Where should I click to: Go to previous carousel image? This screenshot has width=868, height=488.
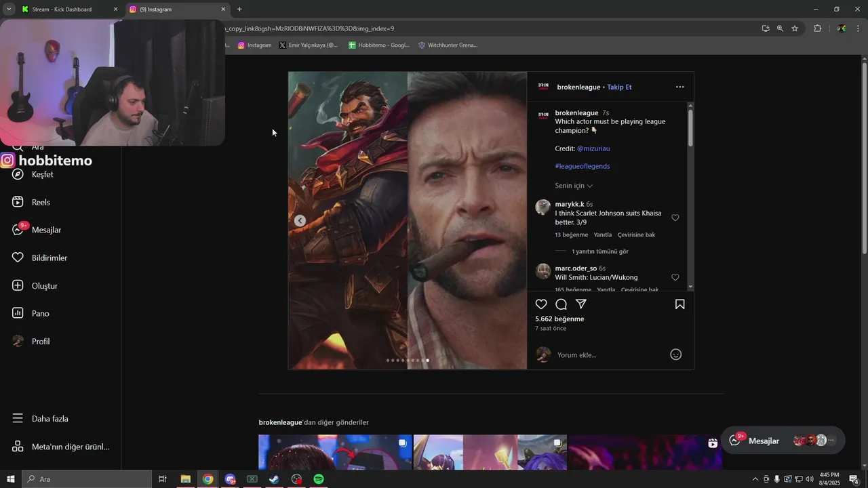(300, 220)
